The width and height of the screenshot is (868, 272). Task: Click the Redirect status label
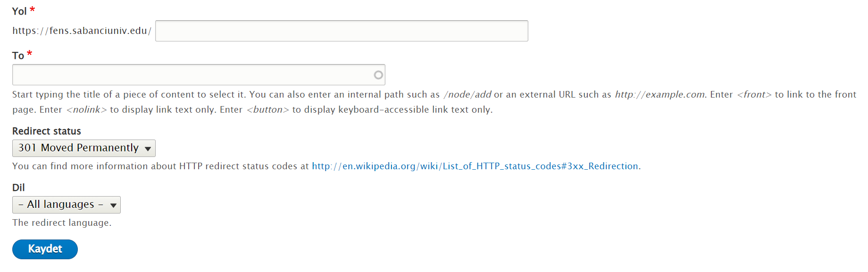point(47,131)
